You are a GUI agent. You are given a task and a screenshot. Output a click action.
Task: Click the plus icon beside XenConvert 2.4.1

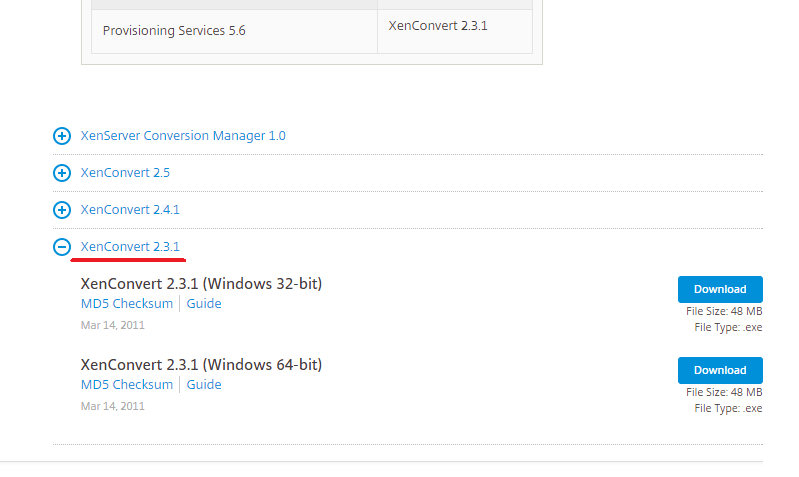[62, 210]
